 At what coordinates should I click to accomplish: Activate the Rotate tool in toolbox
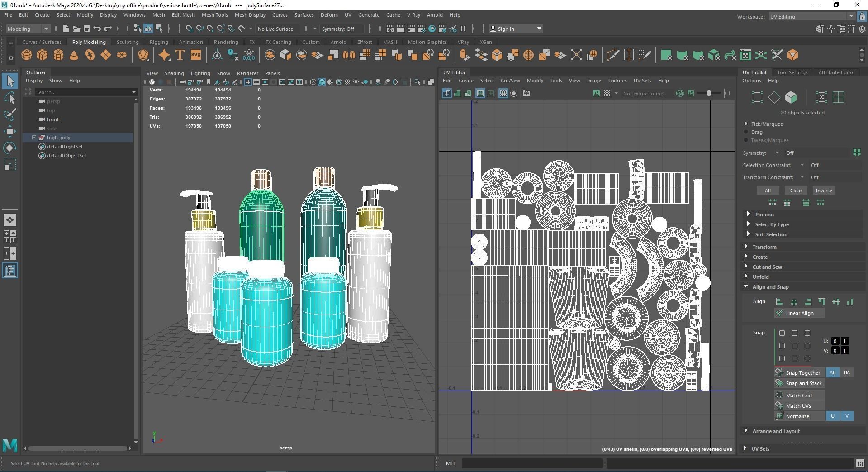[10, 148]
